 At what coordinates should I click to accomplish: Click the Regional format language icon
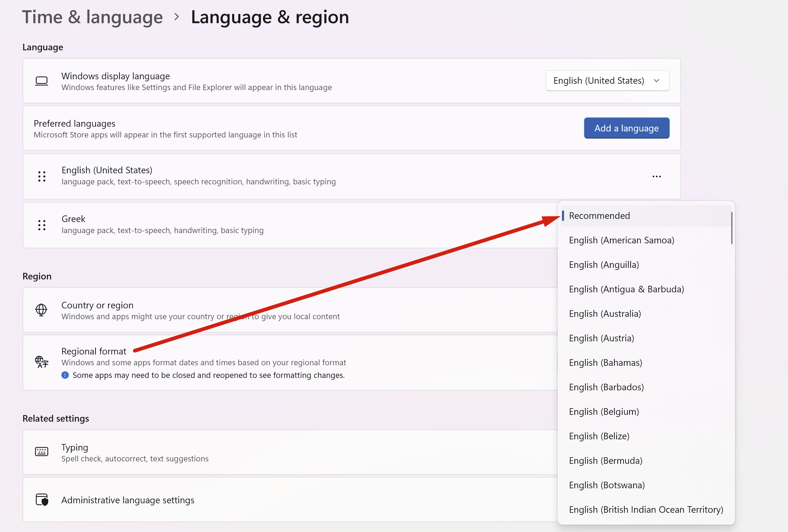[41, 362]
